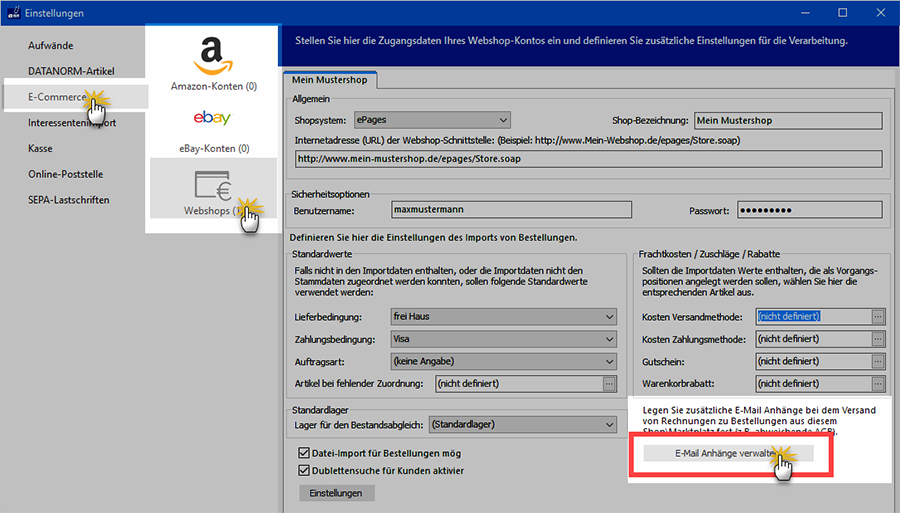Click the Benutzername field
The height and width of the screenshot is (513, 900).
click(x=511, y=209)
